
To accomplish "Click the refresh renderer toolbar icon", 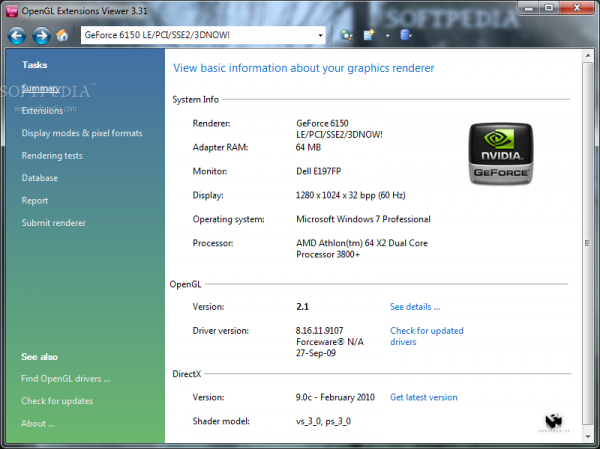I will click(346, 35).
